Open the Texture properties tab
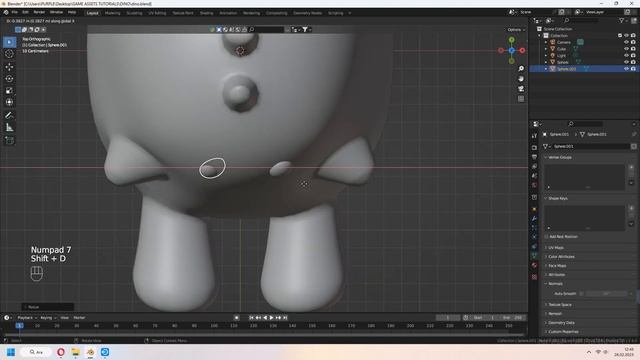This screenshot has width=640, height=360. [x=534, y=277]
